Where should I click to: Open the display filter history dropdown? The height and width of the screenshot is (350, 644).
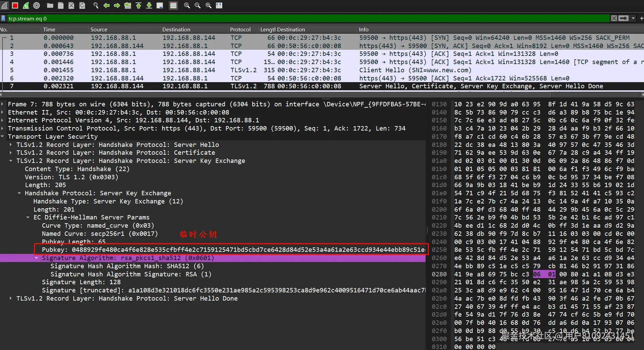coord(633,18)
